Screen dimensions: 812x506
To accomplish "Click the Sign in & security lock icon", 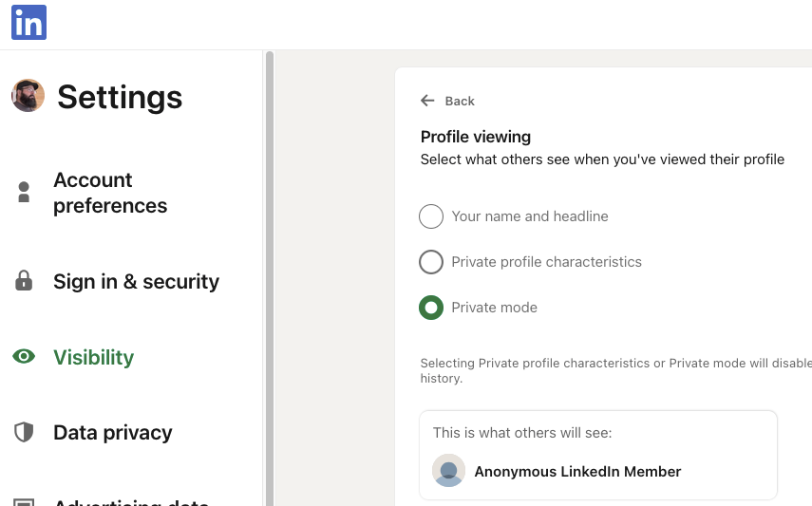I will [x=24, y=281].
